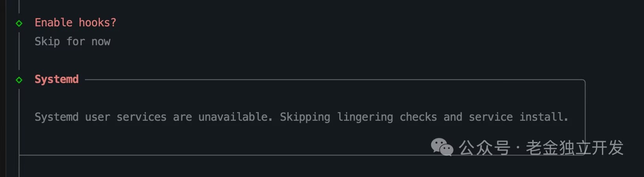Click the word "lingering" in the message
The height and width of the screenshot is (177, 644).
(x=365, y=117)
